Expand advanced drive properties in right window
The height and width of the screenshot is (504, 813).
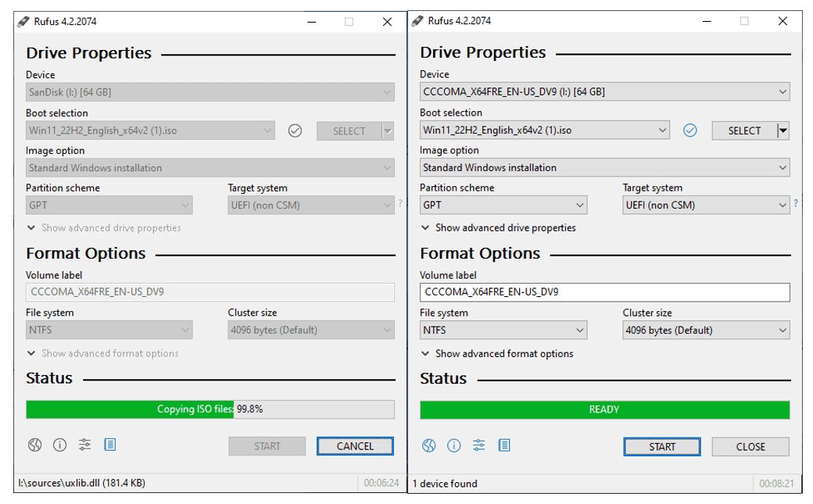[x=498, y=227]
